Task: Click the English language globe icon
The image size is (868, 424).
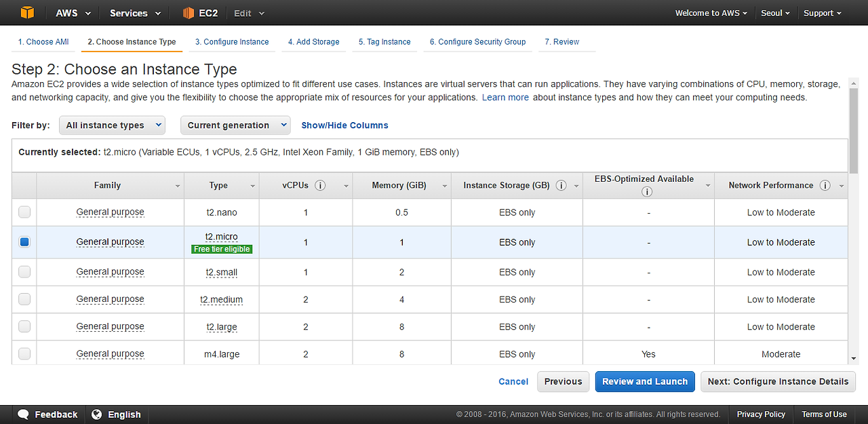Action: [x=97, y=415]
